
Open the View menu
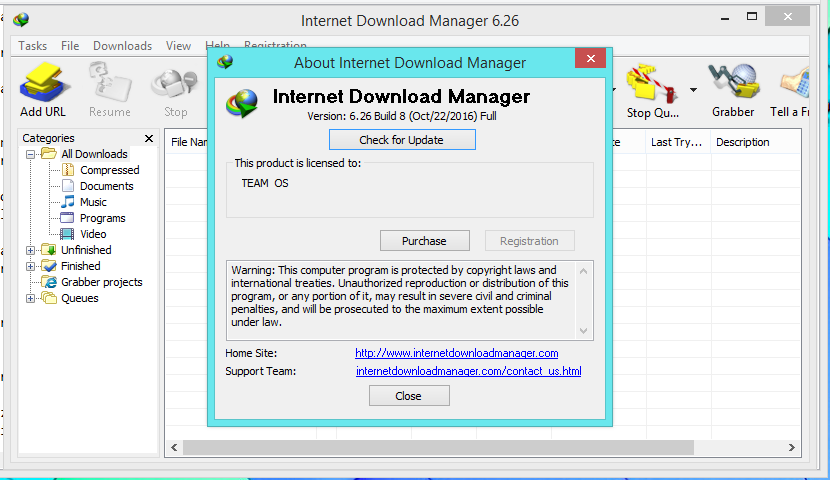(178, 46)
